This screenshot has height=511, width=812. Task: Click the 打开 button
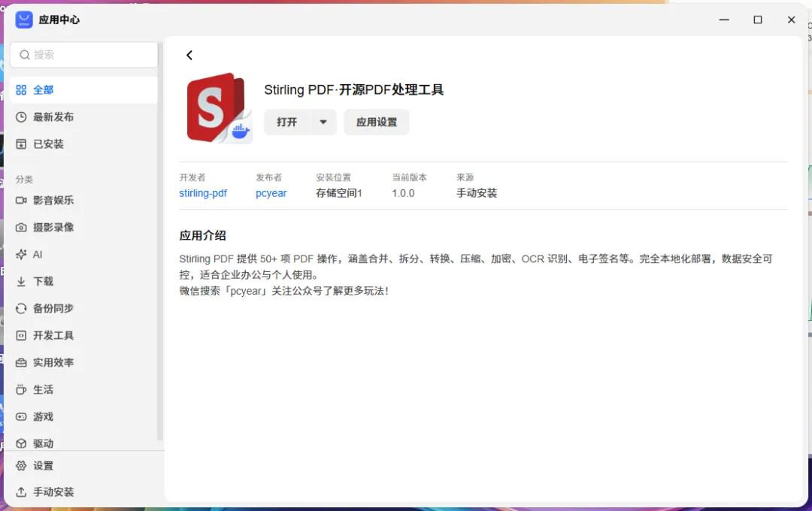(287, 122)
